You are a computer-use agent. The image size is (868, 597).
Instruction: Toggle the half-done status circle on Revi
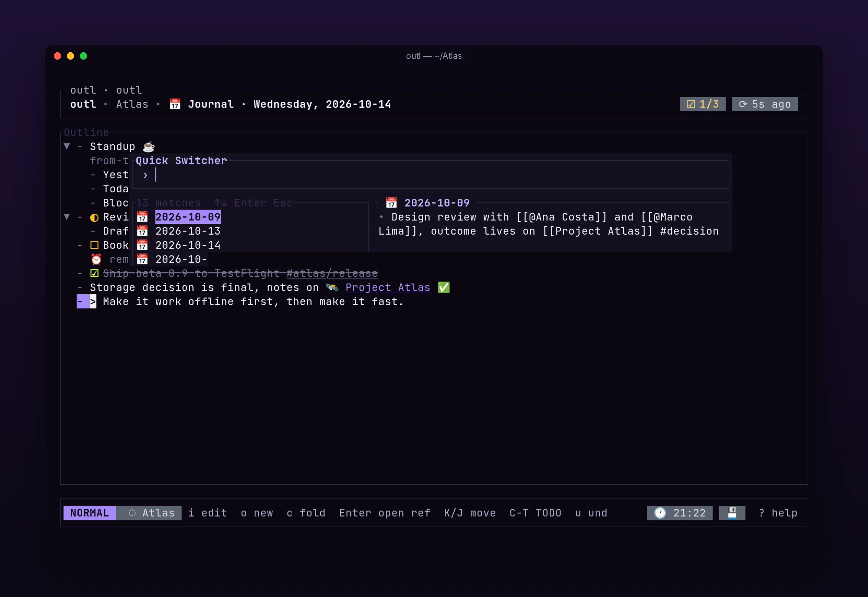pos(94,217)
